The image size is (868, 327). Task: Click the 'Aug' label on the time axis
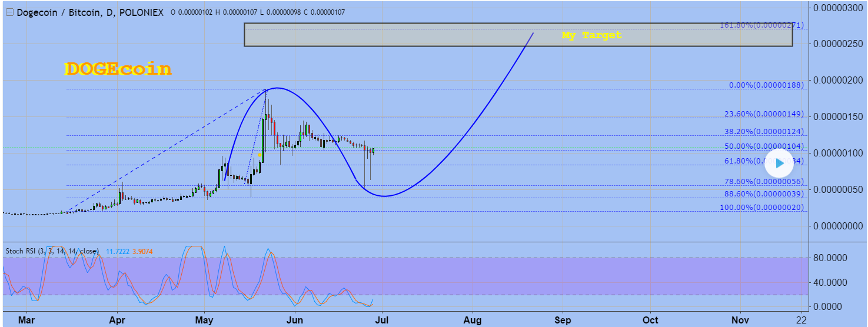tap(473, 320)
